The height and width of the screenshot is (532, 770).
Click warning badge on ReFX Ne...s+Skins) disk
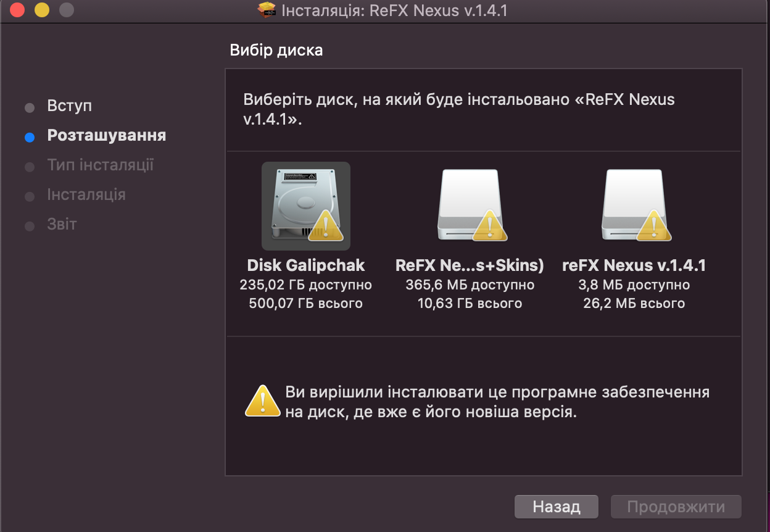(x=490, y=226)
